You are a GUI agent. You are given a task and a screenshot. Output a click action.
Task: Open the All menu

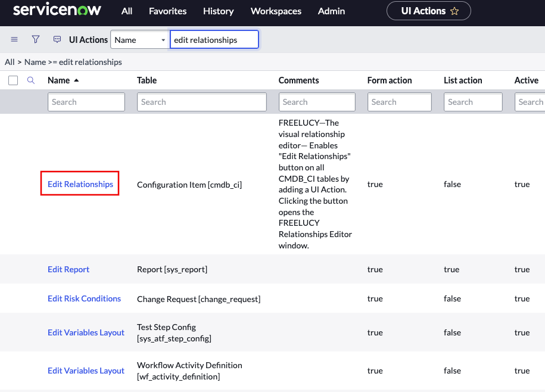click(x=127, y=11)
